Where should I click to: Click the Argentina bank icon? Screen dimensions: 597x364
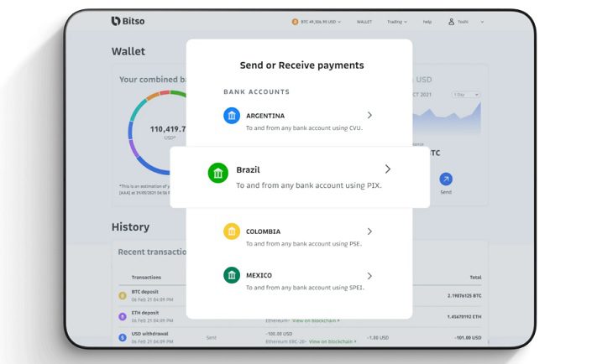coord(232,116)
